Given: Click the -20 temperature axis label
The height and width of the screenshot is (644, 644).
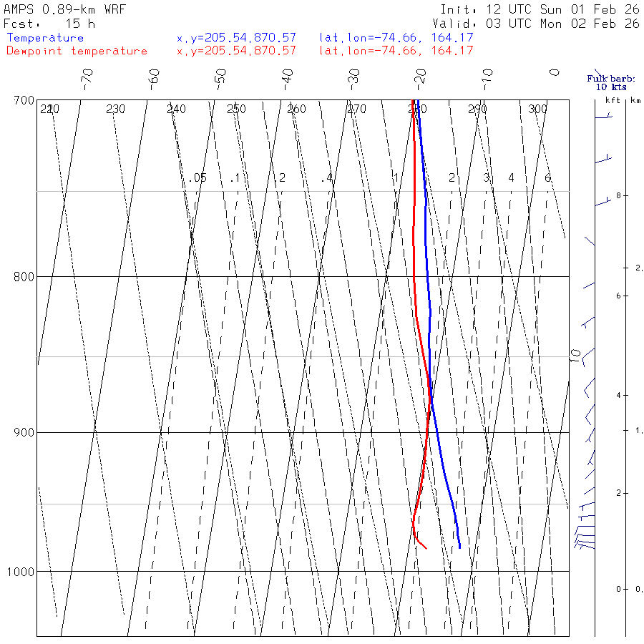Looking at the screenshot, I should [420, 79].
